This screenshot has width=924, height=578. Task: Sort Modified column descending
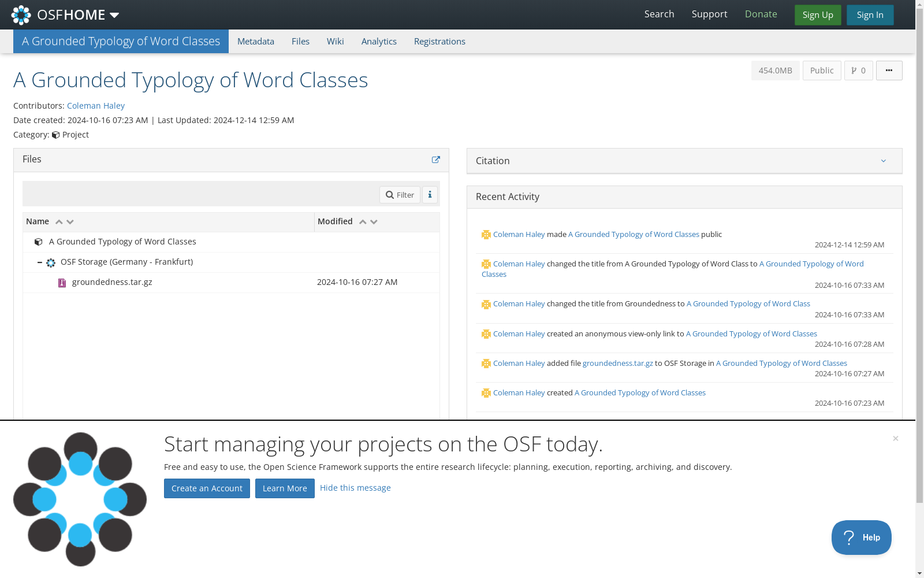[x=374, y=222]
